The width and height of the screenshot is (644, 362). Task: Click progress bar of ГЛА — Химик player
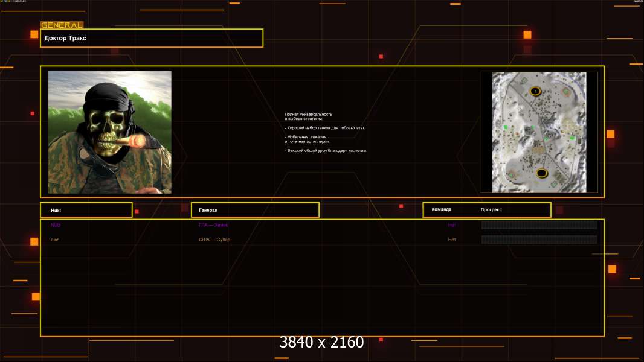539,224
